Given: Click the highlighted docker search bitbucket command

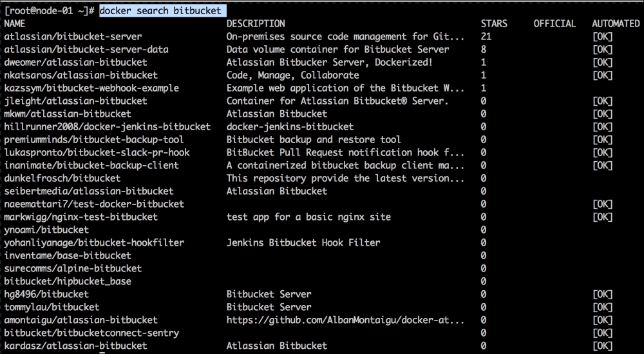Looking at the screenshot, I should click(162, 11).
